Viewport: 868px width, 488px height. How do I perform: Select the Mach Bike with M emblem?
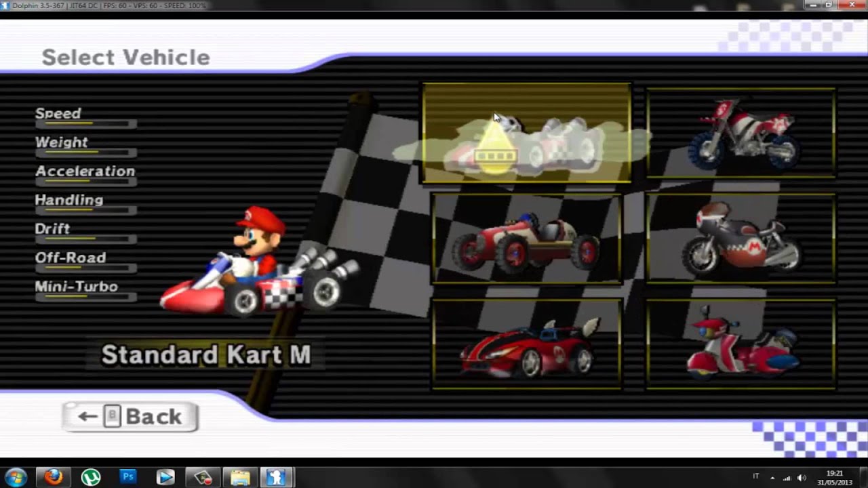point(741,239)
